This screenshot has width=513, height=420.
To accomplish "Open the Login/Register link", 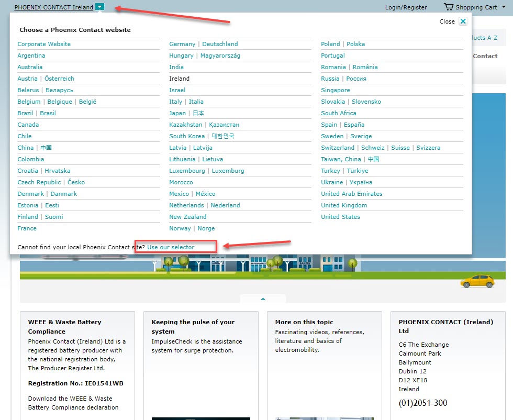I will coord(406,7).
